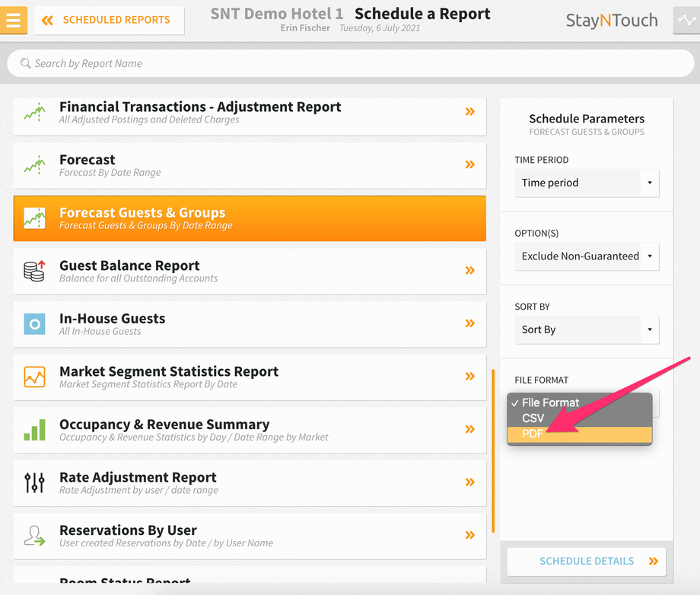This screenshot has width=700, height=595.
Task: Click the StayNTouch logo
Action: click(x=612, y=21)
